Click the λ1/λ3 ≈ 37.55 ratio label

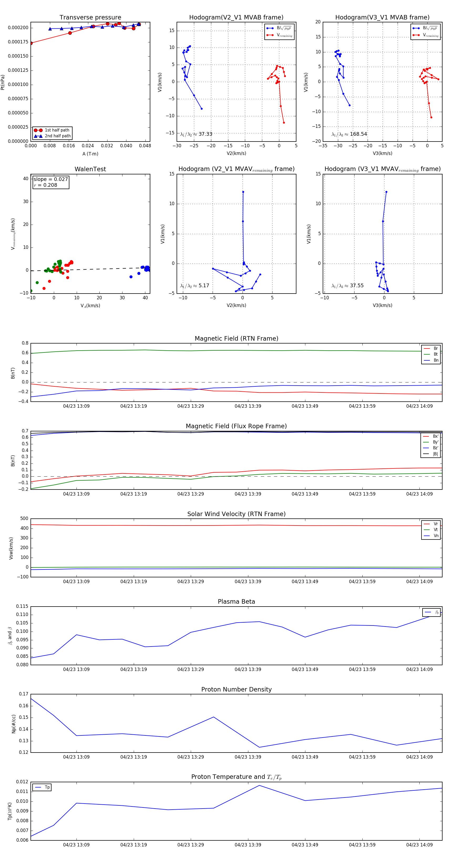(347, 286)
